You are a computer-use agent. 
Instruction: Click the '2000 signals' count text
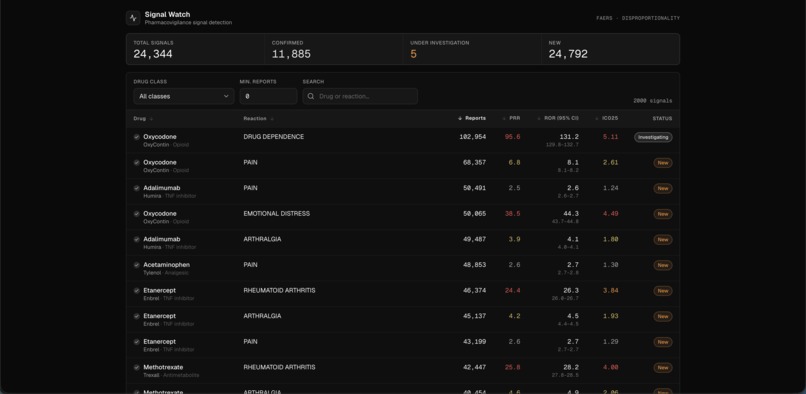pyautogui.click(x=652, y=101)
